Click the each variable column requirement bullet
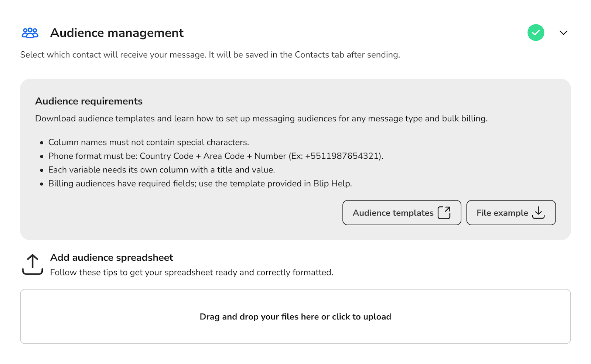Screen dimensions: 591x364 [x=161, y=170]
